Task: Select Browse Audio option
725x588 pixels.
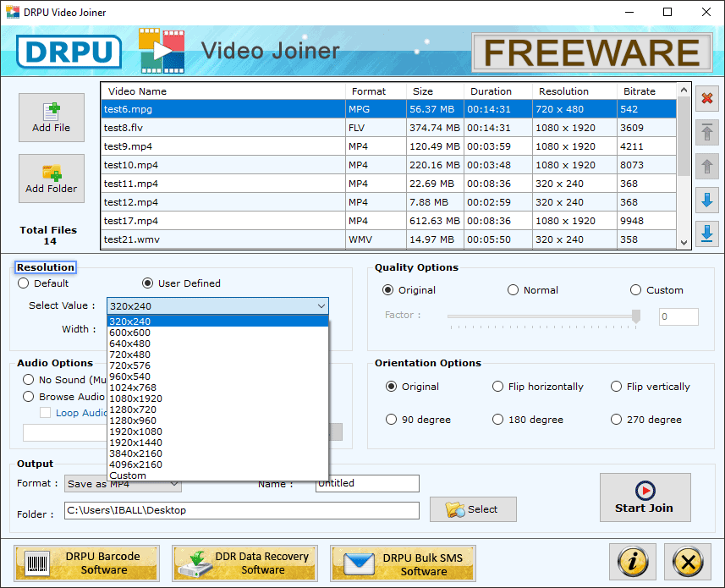Action: point(28,397)
